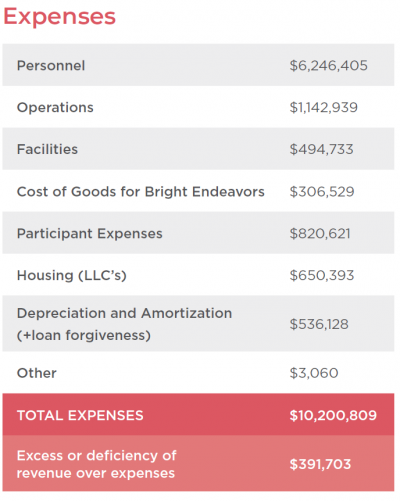The height and width of the screenshot is (501, 400).
Task: Click the Operations amount $1,142,939
Action: coord(323,108)
